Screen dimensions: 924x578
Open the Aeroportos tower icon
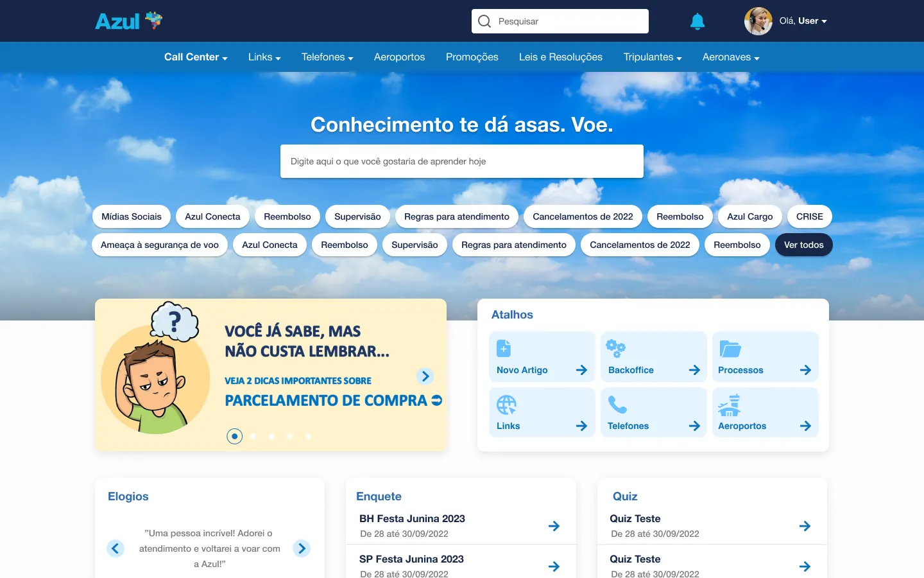point(729,405)
